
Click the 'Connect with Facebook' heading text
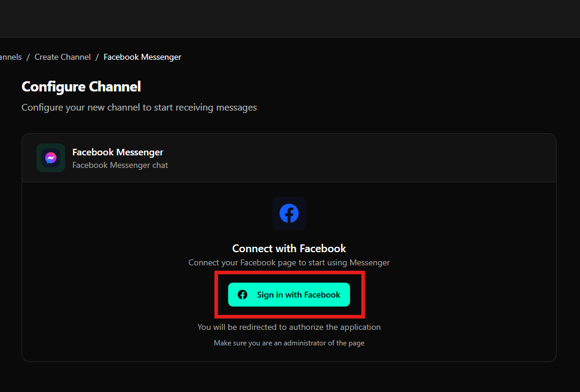coord(289,249)
